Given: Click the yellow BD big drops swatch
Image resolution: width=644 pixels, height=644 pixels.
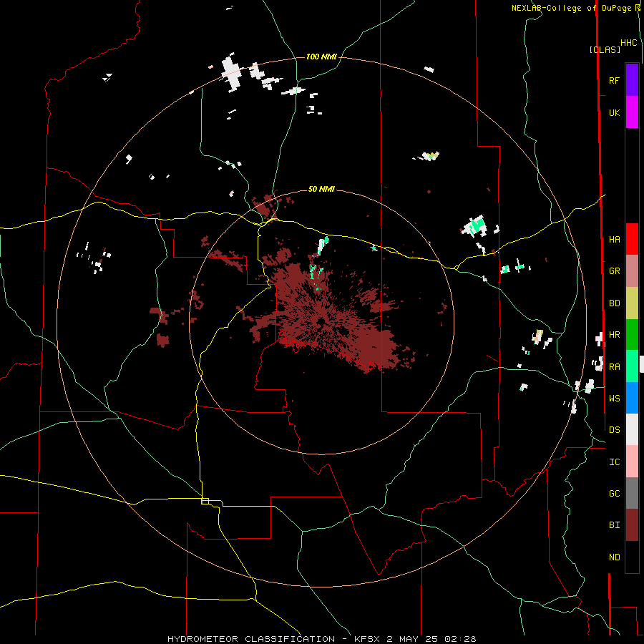Looking at the screenshot, I should [632, 303].
